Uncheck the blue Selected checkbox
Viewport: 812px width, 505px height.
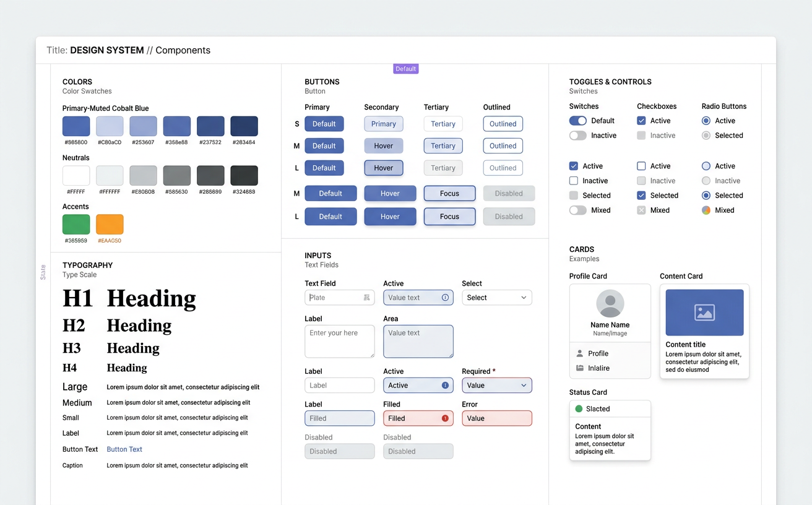641,196
